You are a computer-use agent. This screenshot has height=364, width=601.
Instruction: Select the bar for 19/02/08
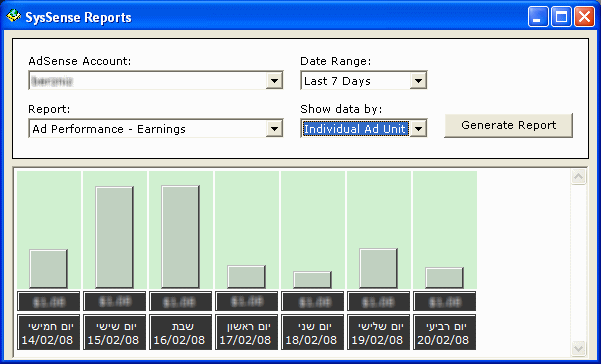378,268
